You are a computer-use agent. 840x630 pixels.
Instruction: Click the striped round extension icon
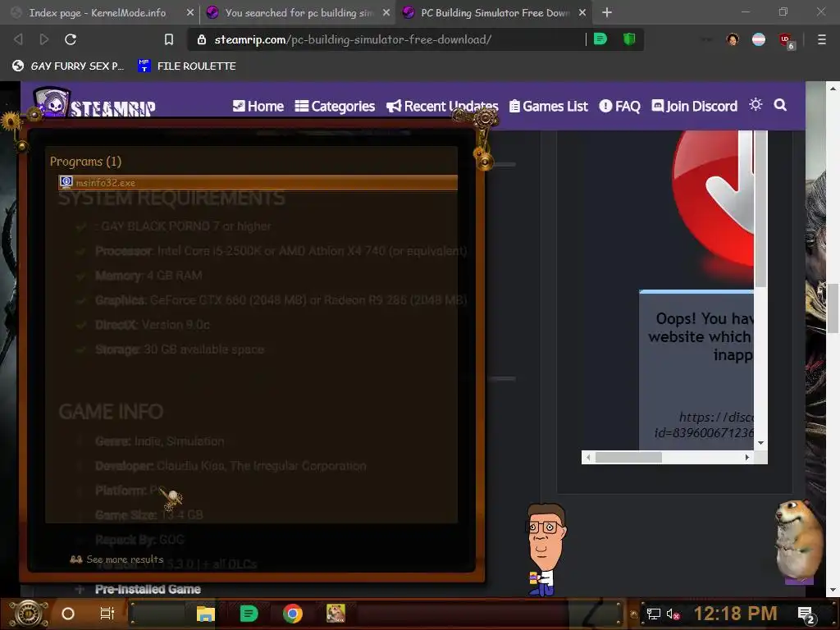(759, 39)
